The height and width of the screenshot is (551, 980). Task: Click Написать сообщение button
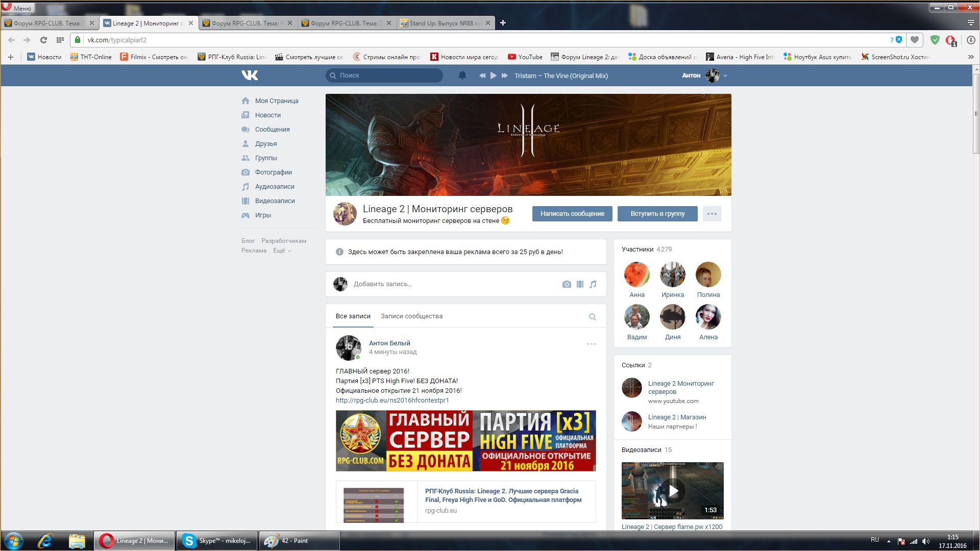572,214
